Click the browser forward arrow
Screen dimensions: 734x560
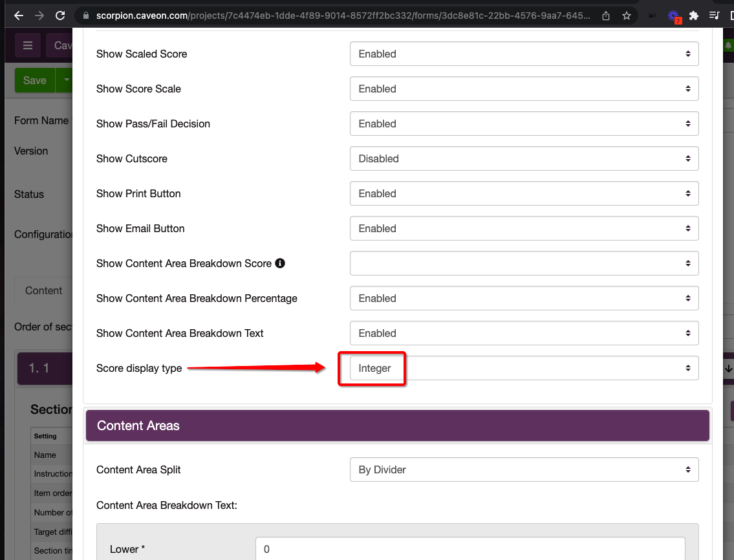39,16
